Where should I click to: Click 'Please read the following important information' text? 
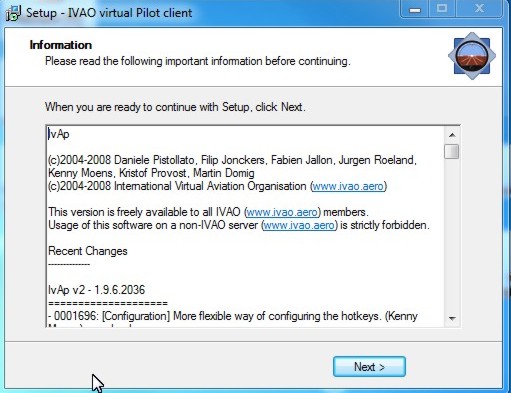pos(198,61)
